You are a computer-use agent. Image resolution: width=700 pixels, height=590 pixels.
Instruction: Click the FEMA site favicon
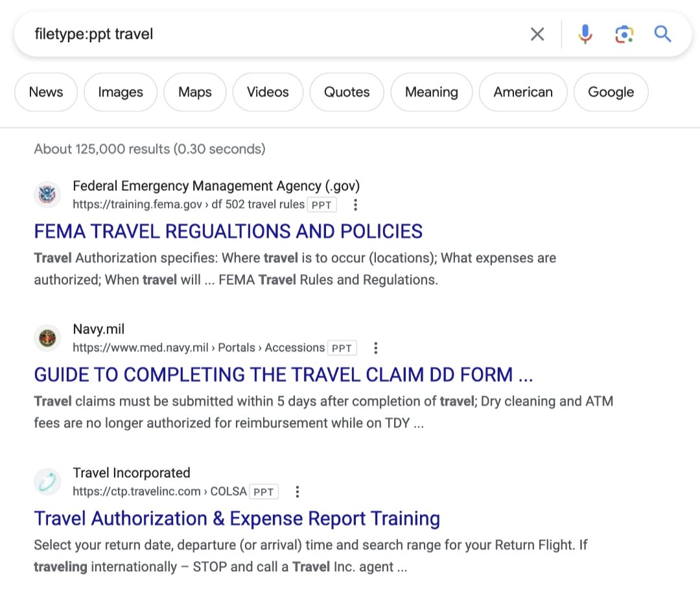(x=47, y=194)
